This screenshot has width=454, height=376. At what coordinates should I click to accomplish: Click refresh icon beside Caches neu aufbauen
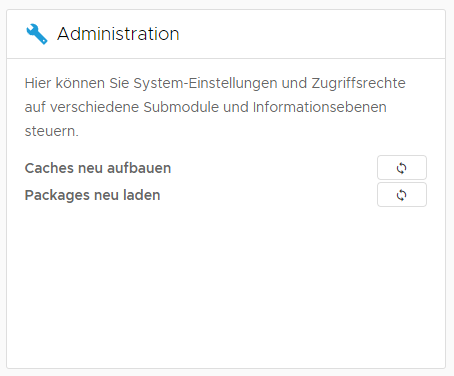(x=402, y=168)
